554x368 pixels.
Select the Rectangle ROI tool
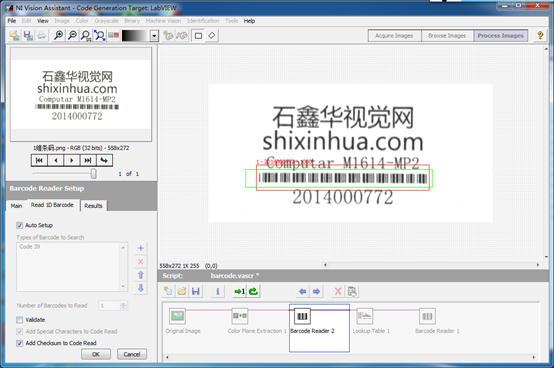198,36
